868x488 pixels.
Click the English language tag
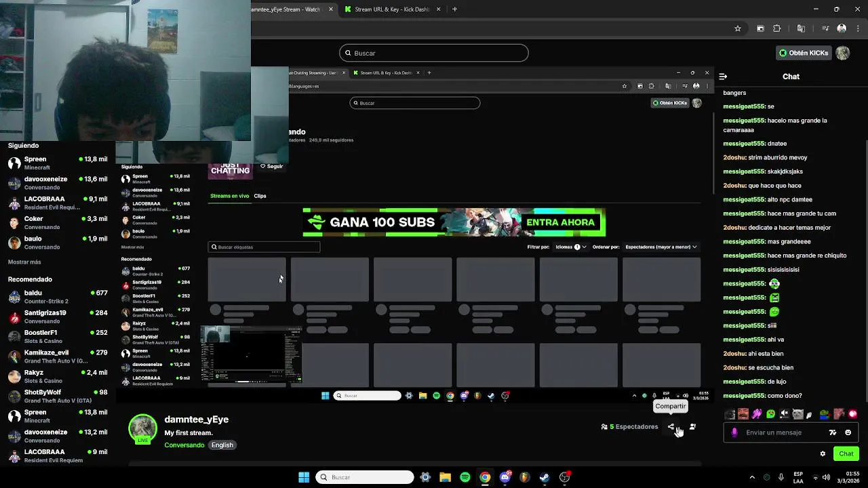(x=222, y=445)
